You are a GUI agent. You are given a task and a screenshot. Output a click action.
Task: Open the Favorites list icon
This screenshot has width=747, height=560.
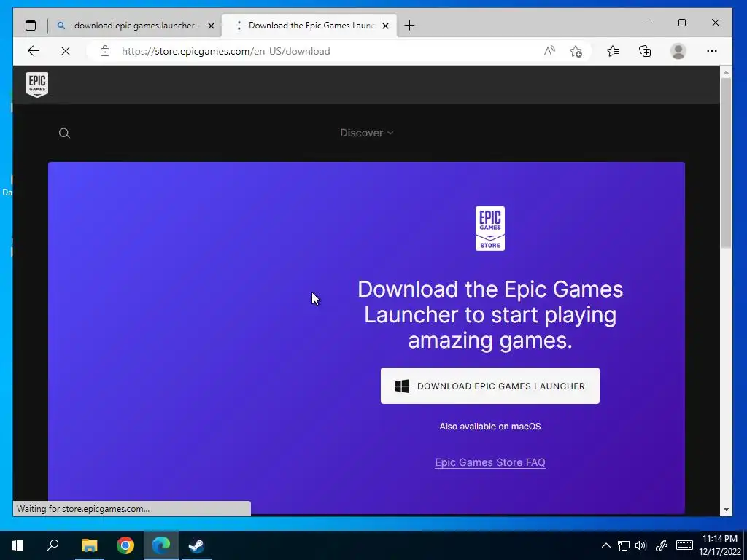tap(613, 51)
